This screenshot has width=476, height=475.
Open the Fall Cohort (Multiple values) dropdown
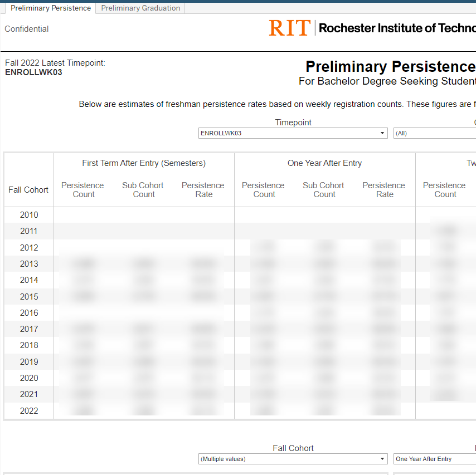coord(293,459)
